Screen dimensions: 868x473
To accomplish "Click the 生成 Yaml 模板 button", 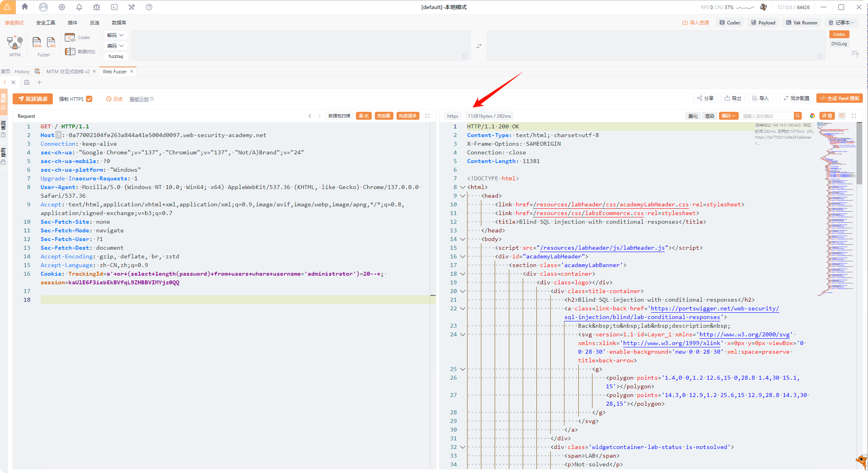I will [x=839, y=98].
